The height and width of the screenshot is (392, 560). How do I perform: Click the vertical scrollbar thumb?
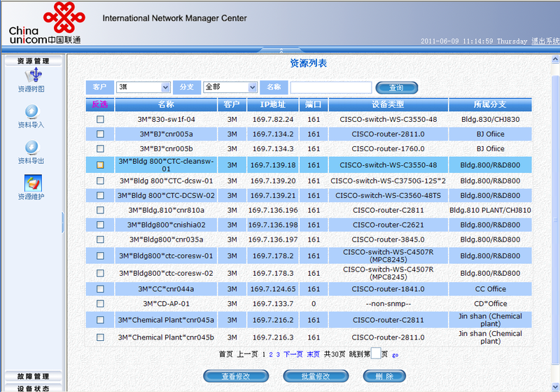coord(555,220)
